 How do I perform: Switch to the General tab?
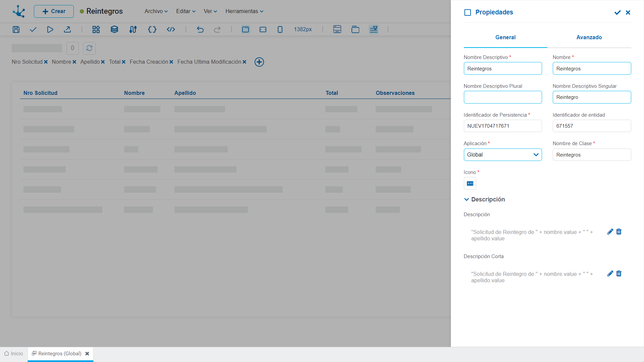(505, 38)
